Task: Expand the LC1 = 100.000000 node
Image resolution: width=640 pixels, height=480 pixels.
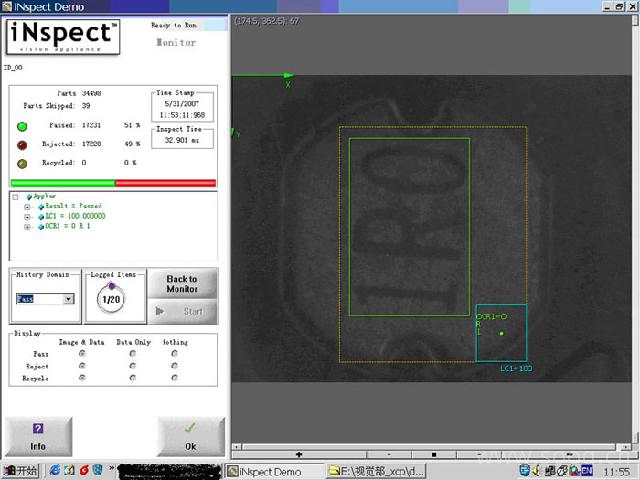Action: 27,216
